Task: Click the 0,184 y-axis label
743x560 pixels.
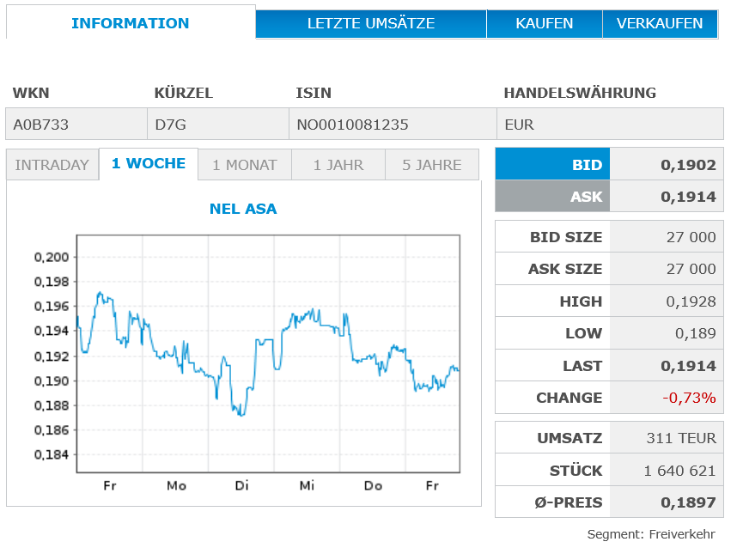Action: [52, 455]
